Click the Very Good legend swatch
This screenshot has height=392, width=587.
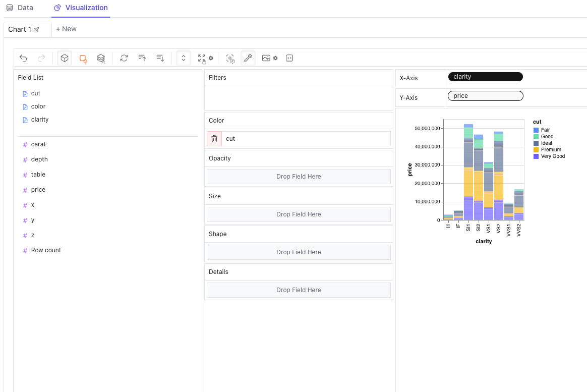[536, 156]
